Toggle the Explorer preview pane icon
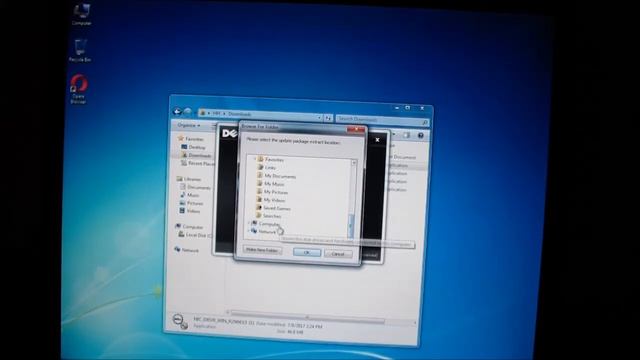Screen dimensions: 640x360 [x=407, y=135]
